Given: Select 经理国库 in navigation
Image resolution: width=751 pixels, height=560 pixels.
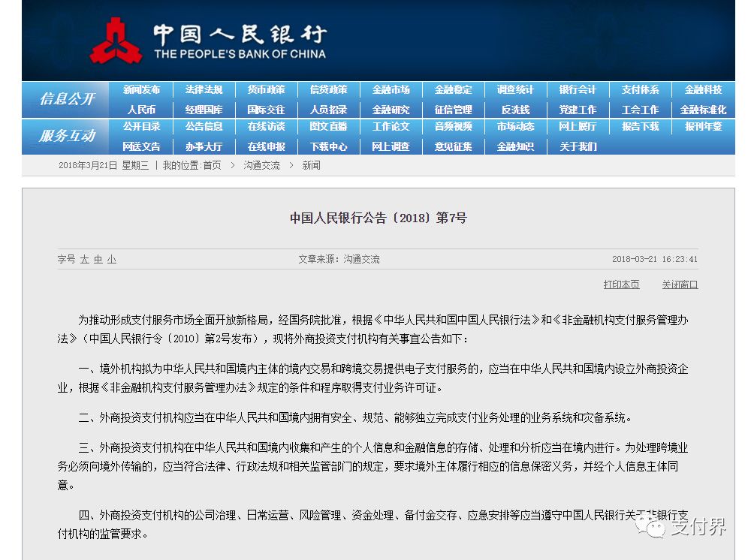Looking at the screenshot, I should [x=204, y=110].
